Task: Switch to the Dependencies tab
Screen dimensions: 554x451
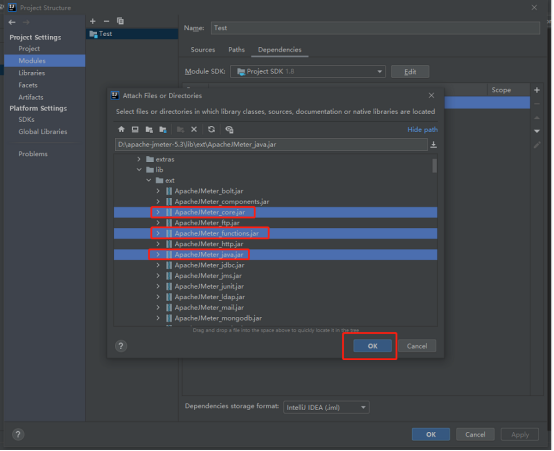Action: tap(279, 49)
